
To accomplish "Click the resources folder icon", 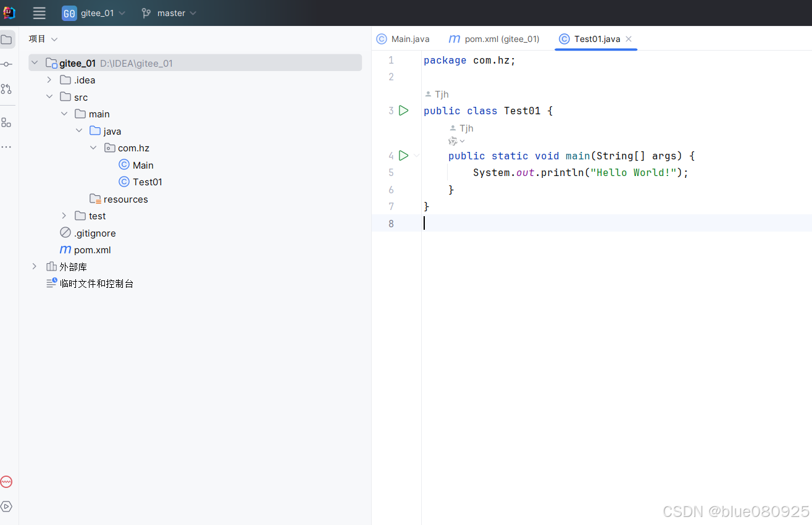I will (95, 199).
